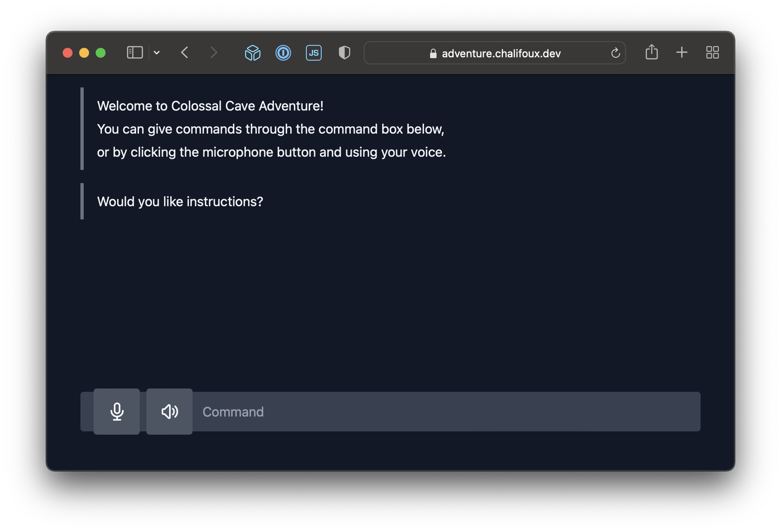781x532 pixels.
Task: Reload the current page
Action: (x=615, y=53)
